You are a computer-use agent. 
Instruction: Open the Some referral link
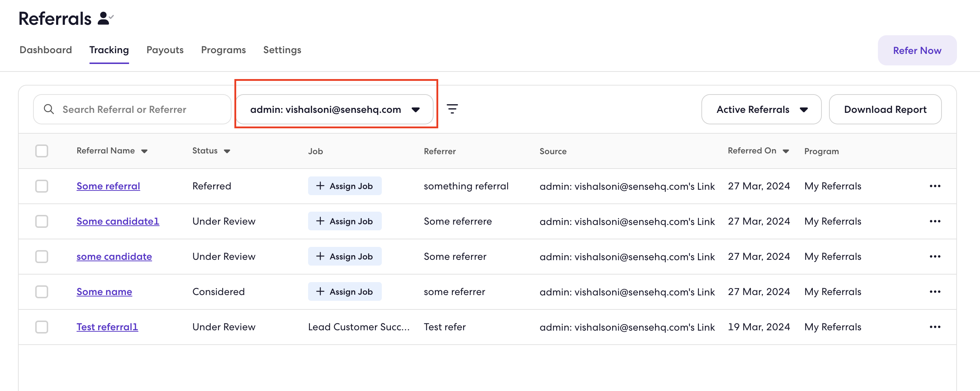(109, 186)
